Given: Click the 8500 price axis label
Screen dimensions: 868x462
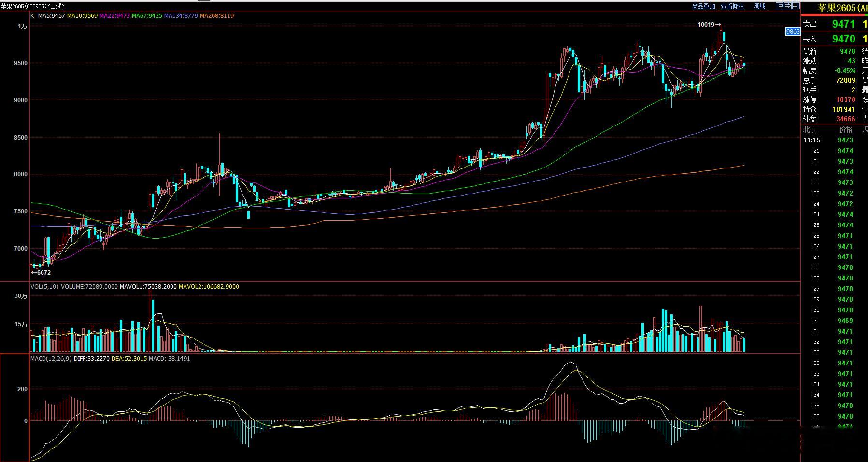Looking at the screenshot, I should pos(21,138).
